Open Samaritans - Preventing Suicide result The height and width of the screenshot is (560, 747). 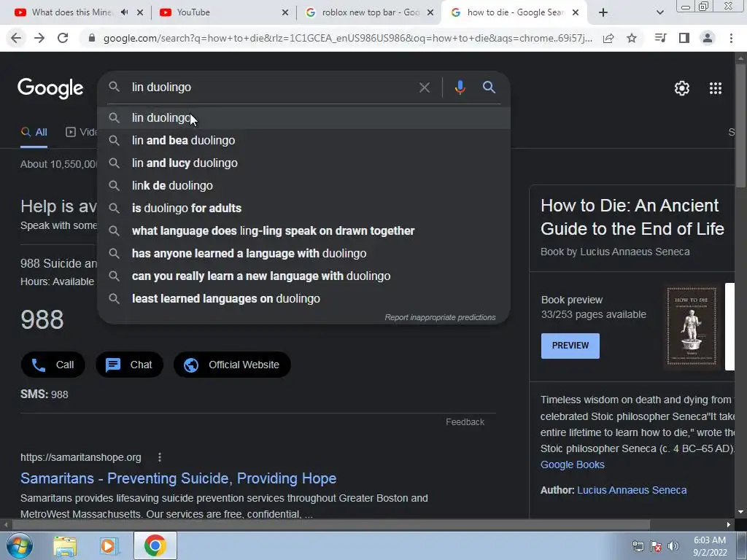point(178,478)
